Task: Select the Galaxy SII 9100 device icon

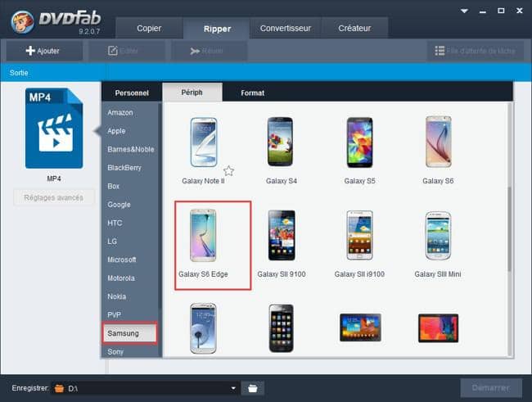Action: (x=281, y=236)
